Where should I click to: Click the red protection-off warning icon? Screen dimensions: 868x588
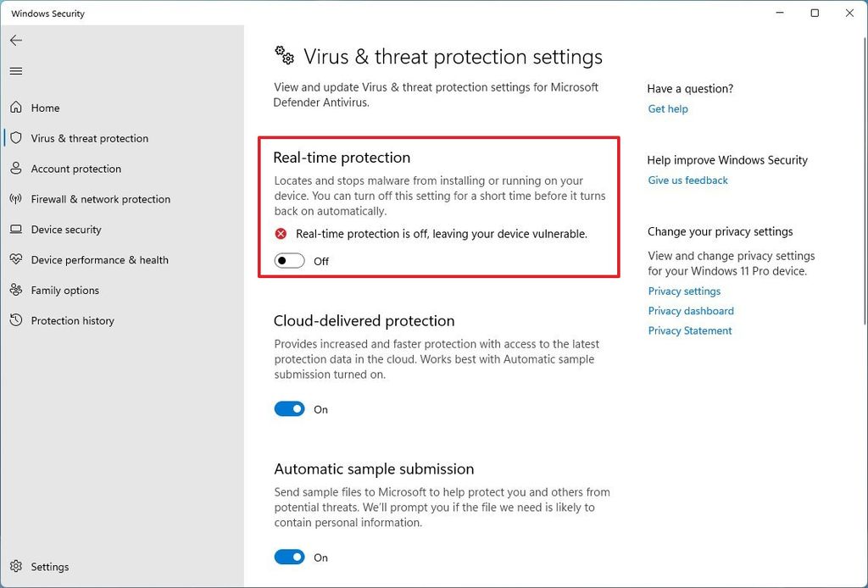click(x=281, y=233)
